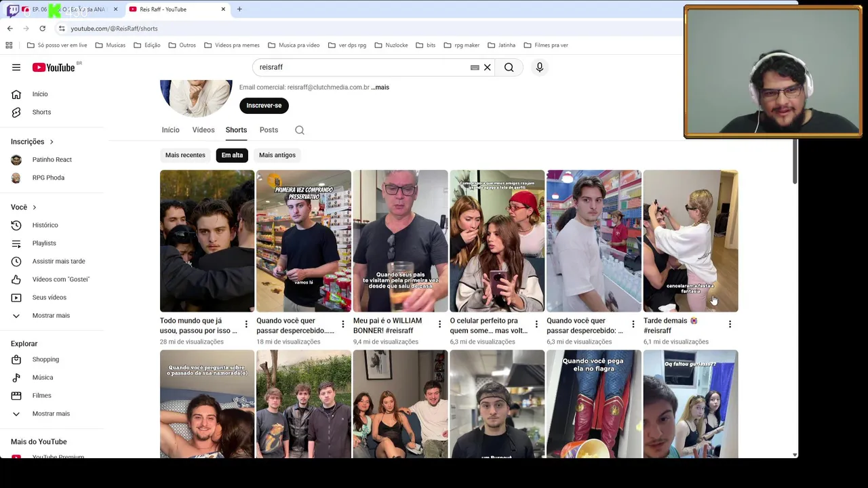Click the magnifier search button
Image resolution: width=868 pixels, height=488 pixels.
[509, 67]
